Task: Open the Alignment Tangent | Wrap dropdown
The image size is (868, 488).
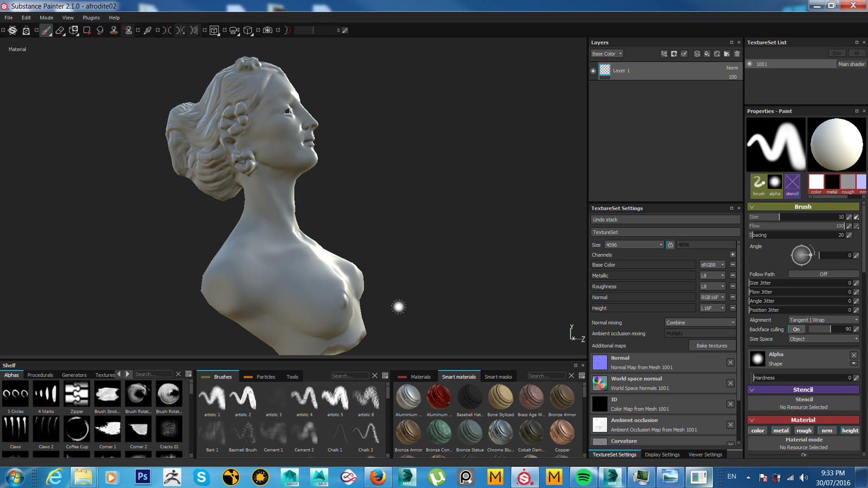Action: point(824,320)
